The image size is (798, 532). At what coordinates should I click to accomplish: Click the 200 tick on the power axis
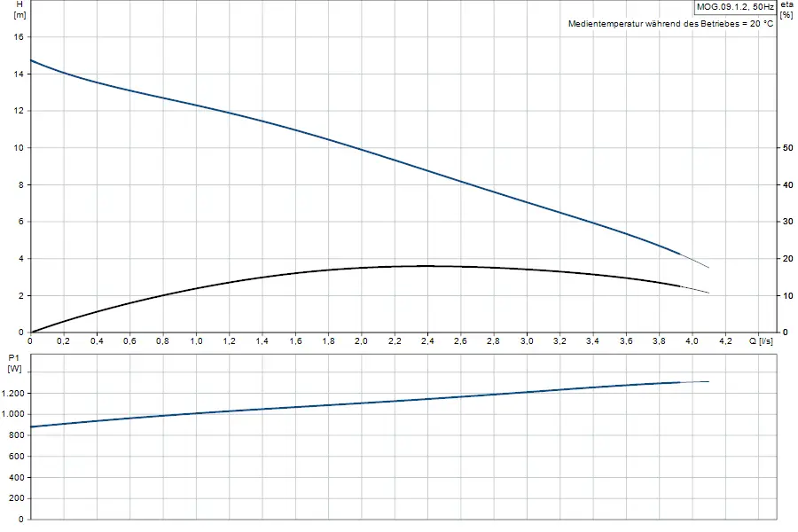point(16,498)
